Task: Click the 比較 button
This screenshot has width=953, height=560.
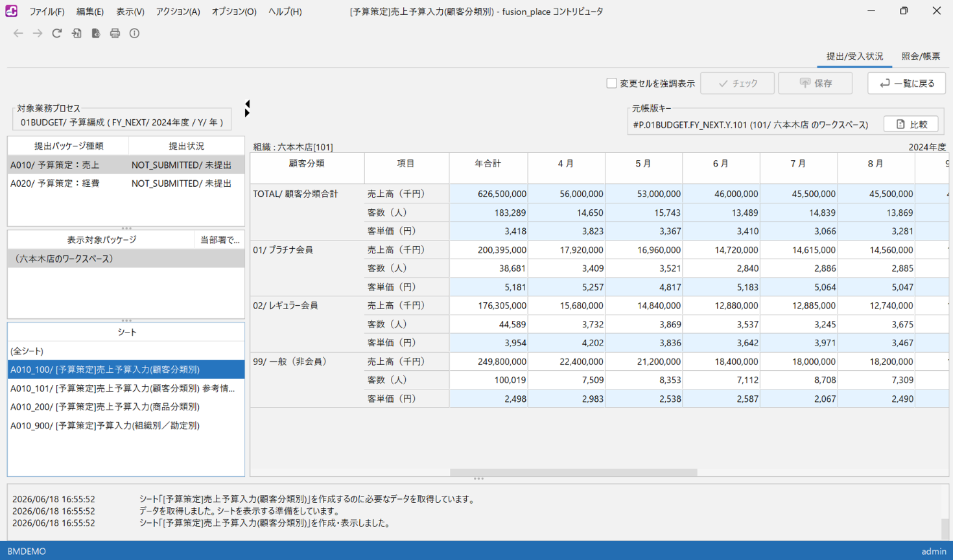Action: (912, 124)
